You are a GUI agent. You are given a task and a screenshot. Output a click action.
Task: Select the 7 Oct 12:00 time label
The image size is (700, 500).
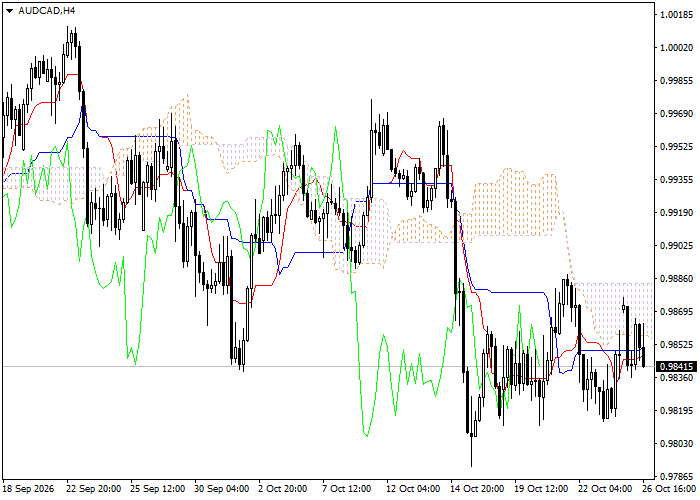(x=348, y=489)
